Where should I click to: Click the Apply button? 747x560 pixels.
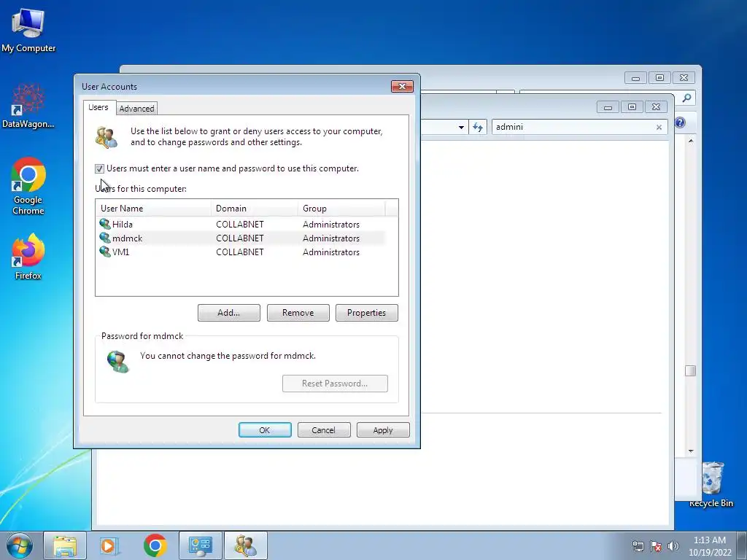(383, 430)
